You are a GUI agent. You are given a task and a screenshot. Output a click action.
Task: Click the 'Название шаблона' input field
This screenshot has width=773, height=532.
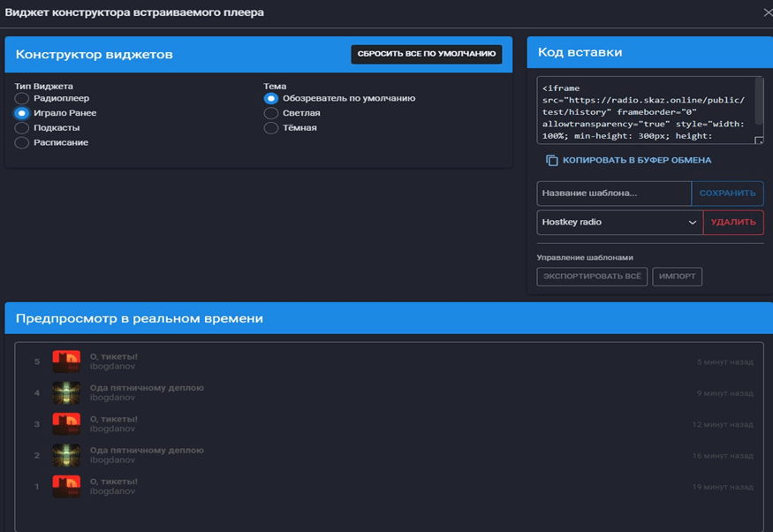[614, 194]
